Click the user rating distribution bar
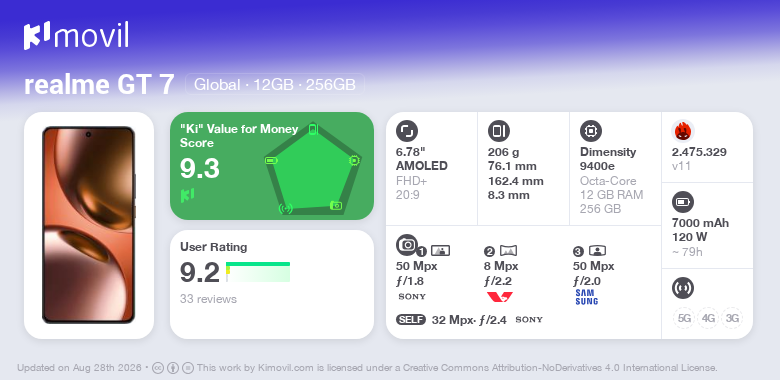 [258, 272]
